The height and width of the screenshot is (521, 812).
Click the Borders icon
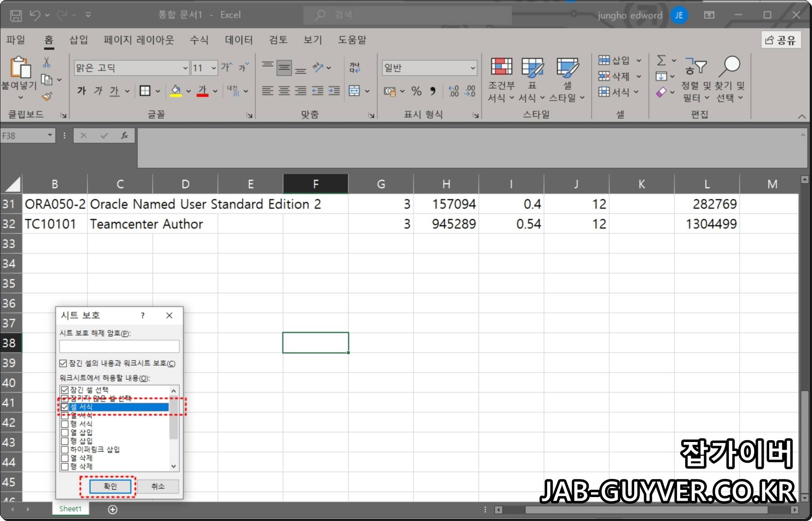[145, 91]
